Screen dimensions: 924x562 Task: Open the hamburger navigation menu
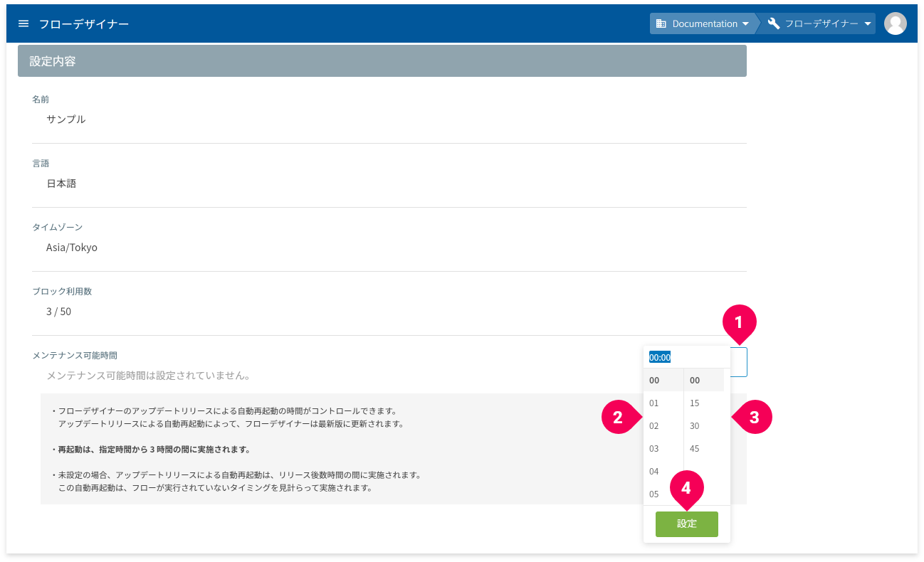tap(23, 23)
